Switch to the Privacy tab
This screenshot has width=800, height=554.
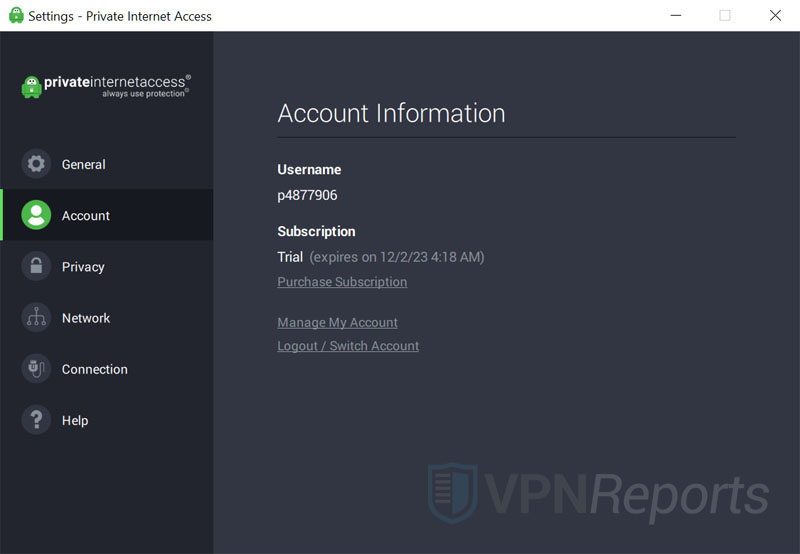[x=83, y=267]
